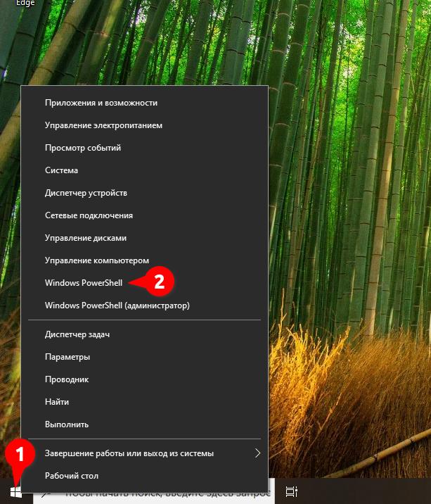Open the Выполнить run dialog
This screenshot has width=431, height=504.
(x=145, y=424)
